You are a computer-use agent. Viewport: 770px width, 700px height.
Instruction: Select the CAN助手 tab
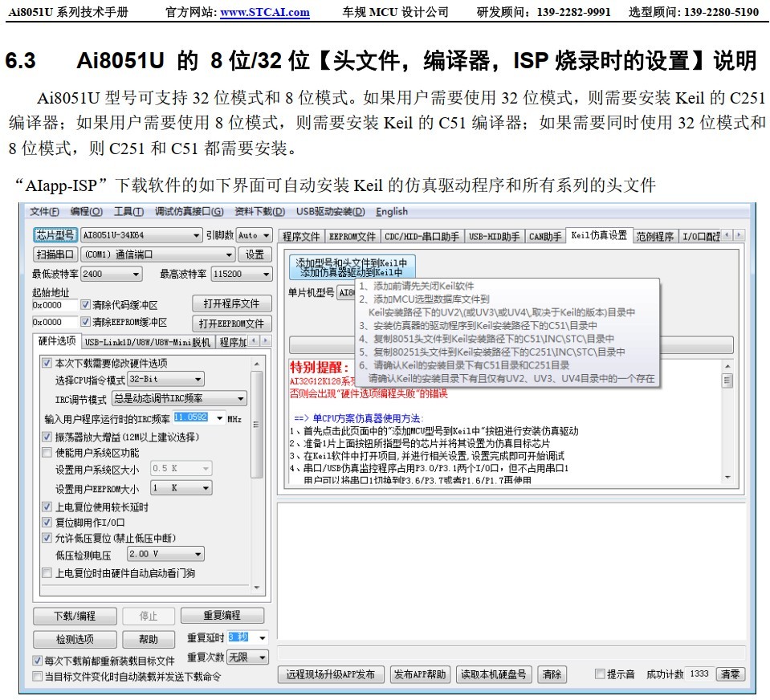tap(545, 237)
